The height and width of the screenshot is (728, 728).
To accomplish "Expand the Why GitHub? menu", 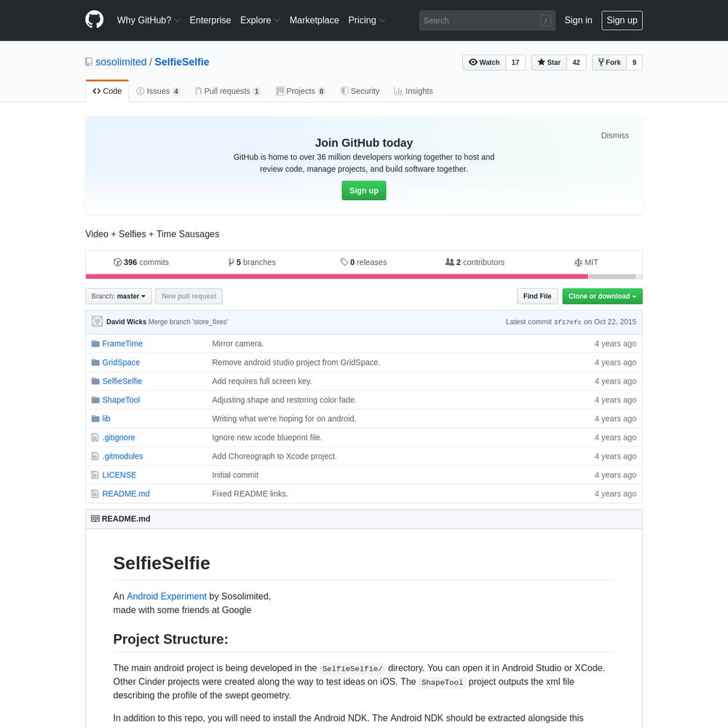I will (149, 20).
